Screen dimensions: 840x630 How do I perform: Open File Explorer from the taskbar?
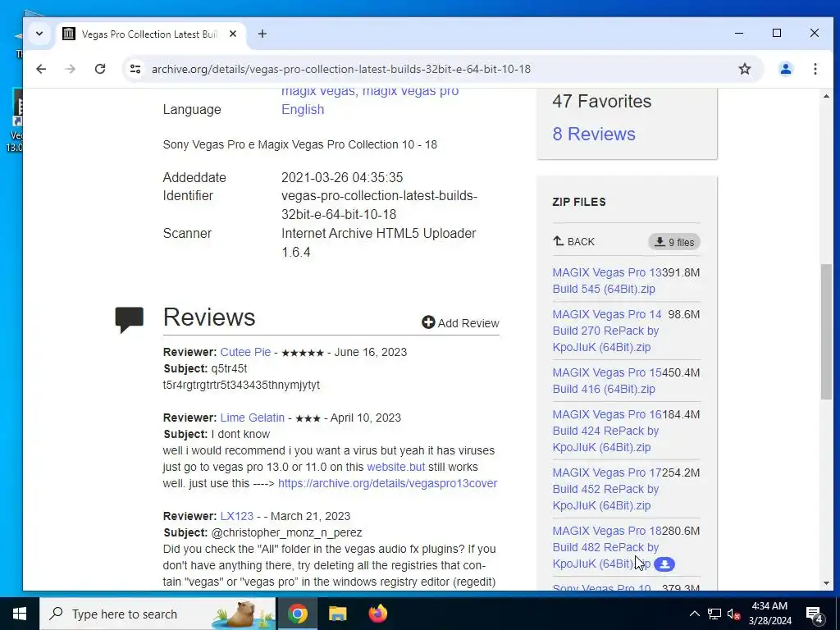337,614
